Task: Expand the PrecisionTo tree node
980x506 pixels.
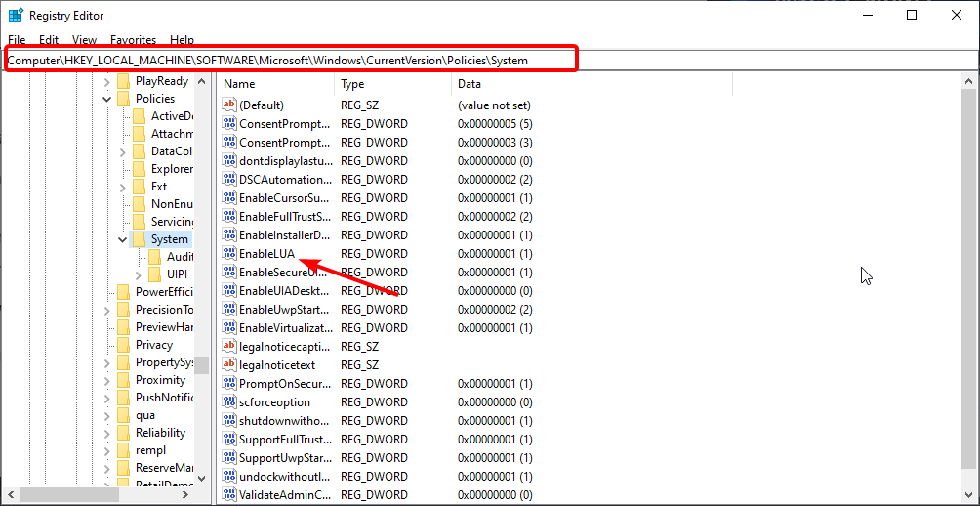Action: pos(106,310)
